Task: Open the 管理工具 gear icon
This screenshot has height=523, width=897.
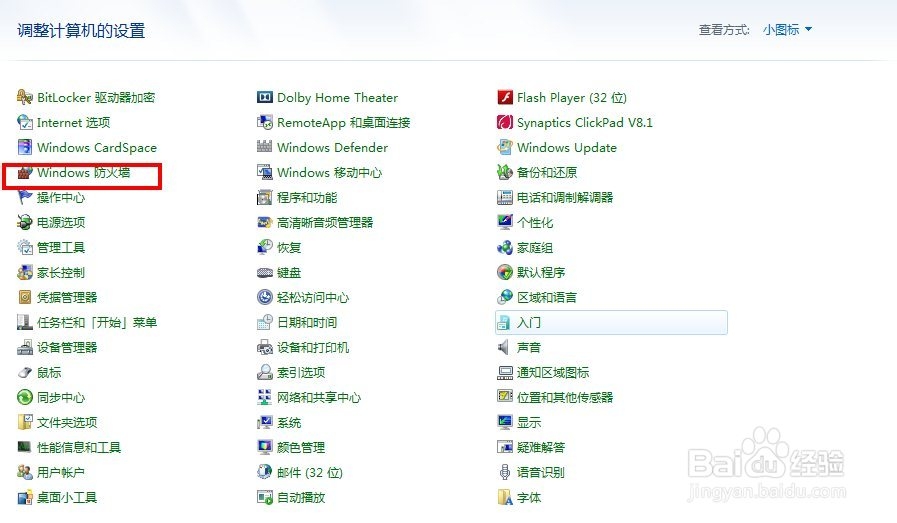Action: tap(25, 247)
